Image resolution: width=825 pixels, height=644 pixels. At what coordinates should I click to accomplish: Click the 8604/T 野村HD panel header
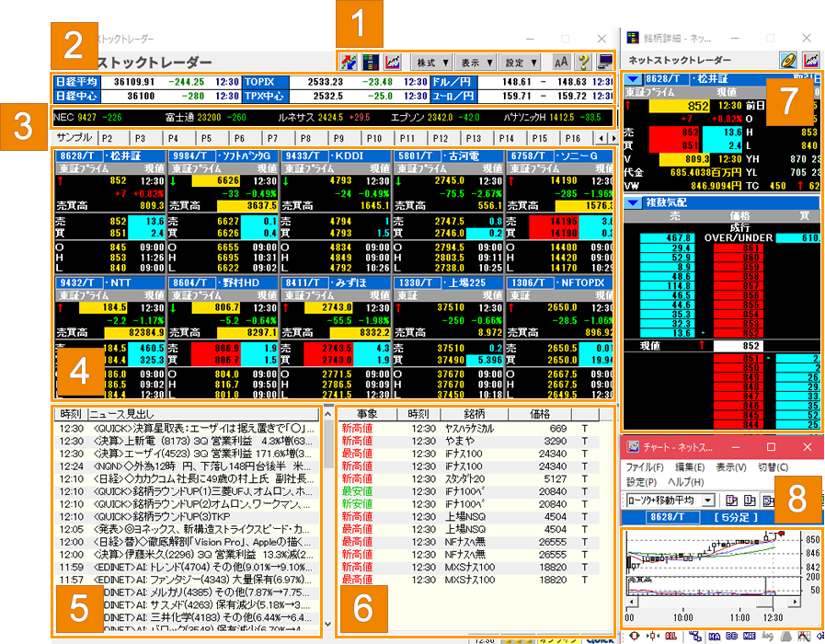coord(225,282)
